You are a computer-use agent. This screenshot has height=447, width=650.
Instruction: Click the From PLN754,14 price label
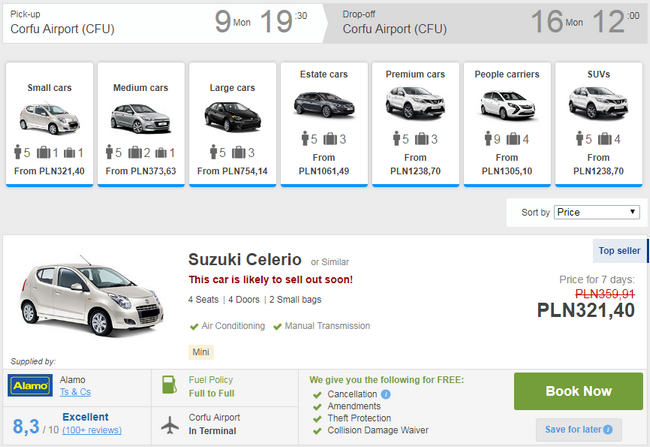[233, 171]
